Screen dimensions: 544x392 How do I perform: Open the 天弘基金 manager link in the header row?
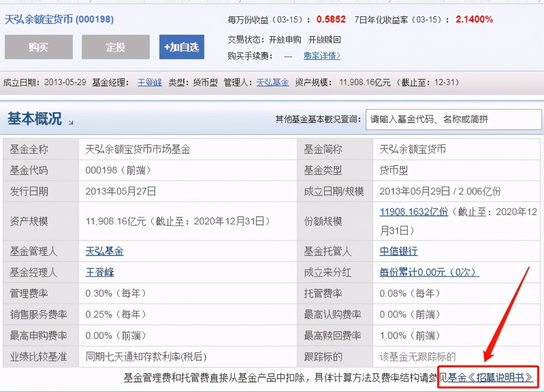point(272,82)
